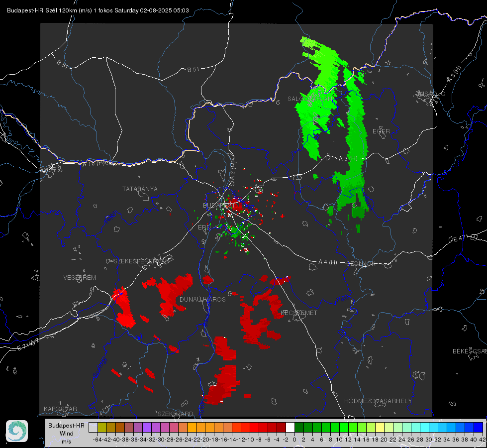Click the BUDAPEST city label

219,206
